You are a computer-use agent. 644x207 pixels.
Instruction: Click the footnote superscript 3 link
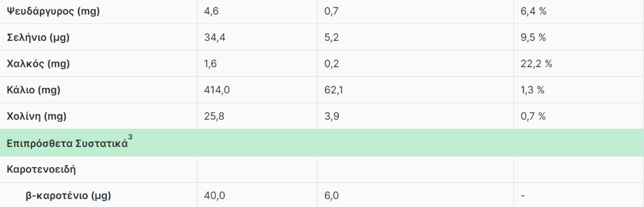[130, 137]
